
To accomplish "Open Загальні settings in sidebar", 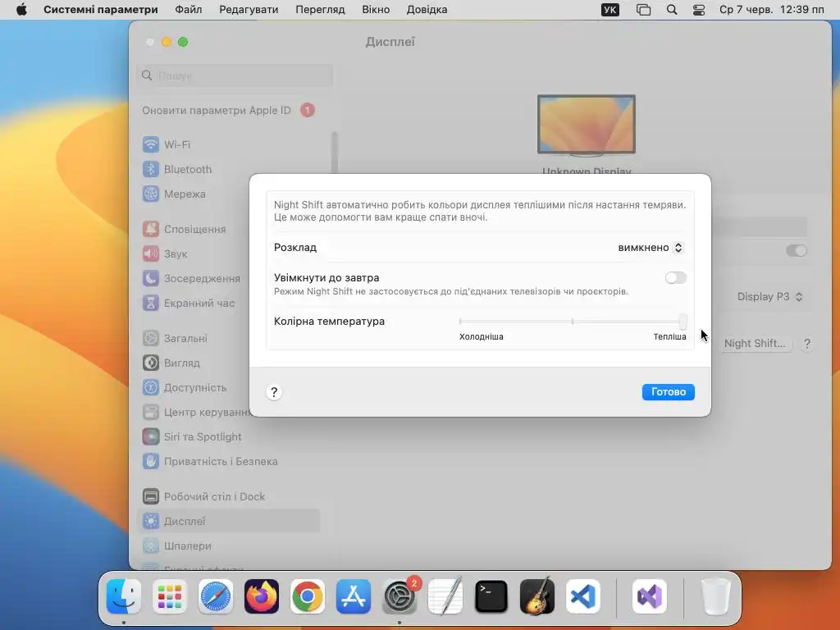I will point(175,339).
